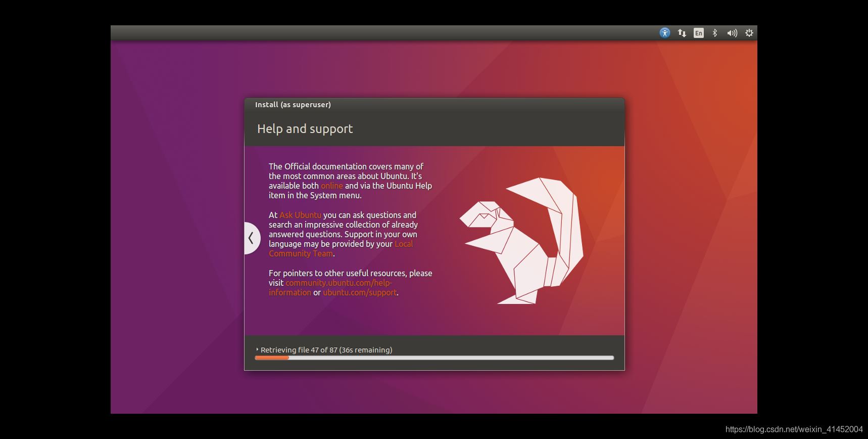Expand details triangle beside Retrieving file
This screenshot has width=868, height=439.
(x=257, y=349)
